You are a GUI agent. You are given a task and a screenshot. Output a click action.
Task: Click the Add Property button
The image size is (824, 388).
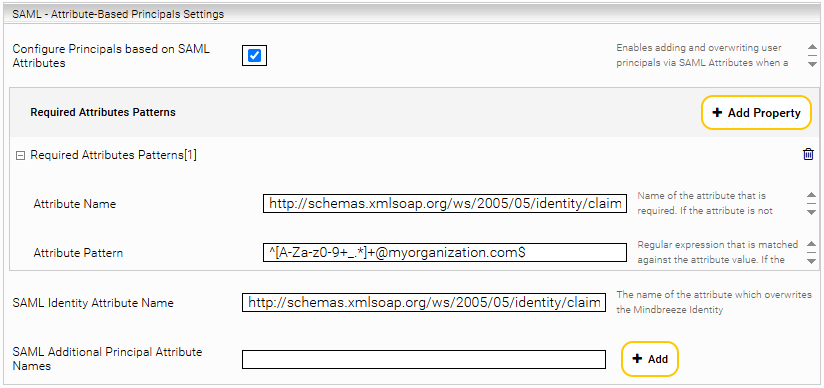[757, 113]
